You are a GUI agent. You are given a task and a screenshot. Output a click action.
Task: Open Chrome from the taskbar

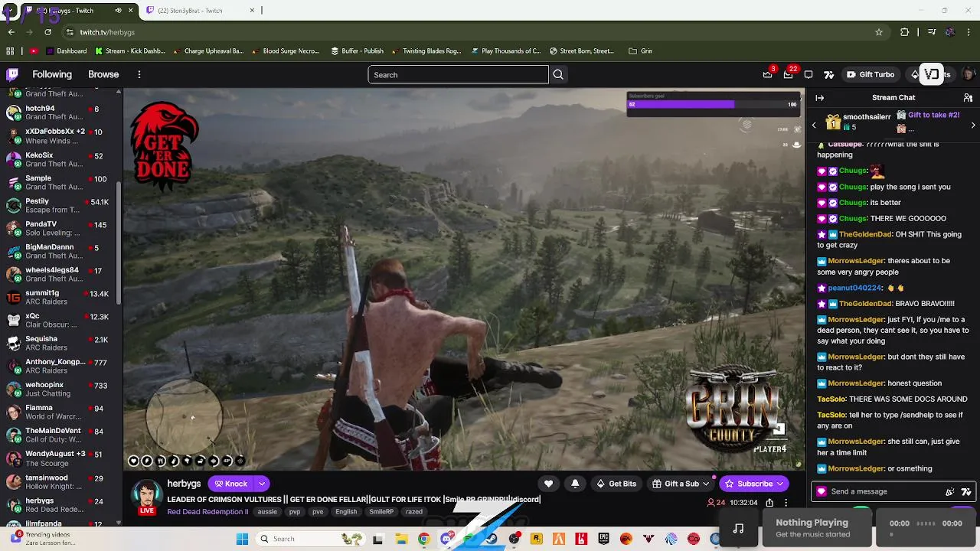[x=423, y=539]
